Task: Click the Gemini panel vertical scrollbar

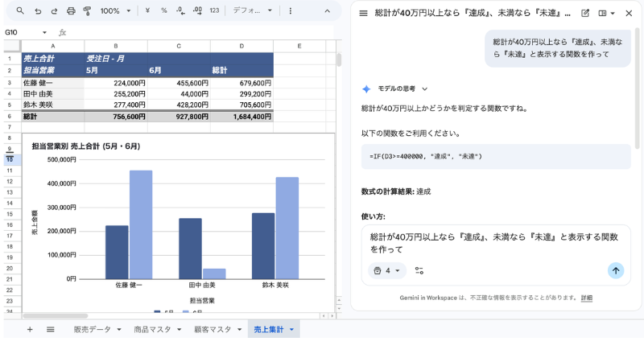Action: coord(638,88)
